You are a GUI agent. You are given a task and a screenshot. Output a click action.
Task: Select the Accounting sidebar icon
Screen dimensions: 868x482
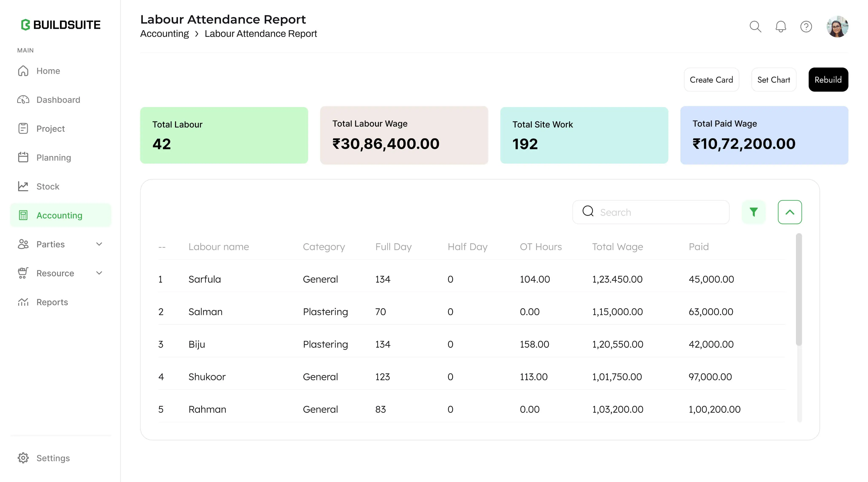pos(23,215)
